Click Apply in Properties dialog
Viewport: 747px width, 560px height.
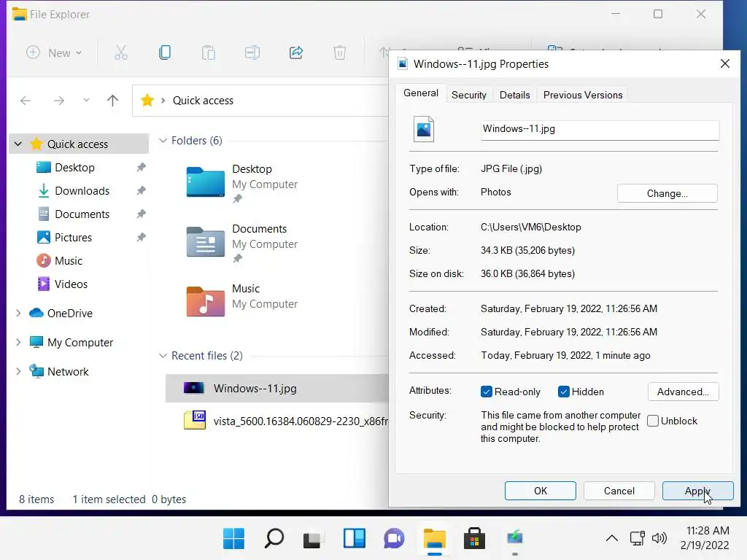[697, 491]
